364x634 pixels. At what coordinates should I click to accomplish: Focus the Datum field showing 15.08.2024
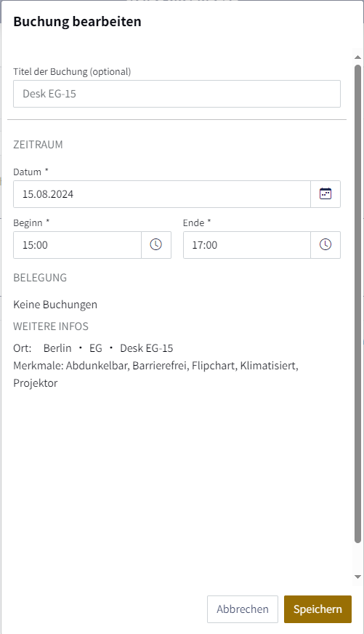(x=162, y=194)
